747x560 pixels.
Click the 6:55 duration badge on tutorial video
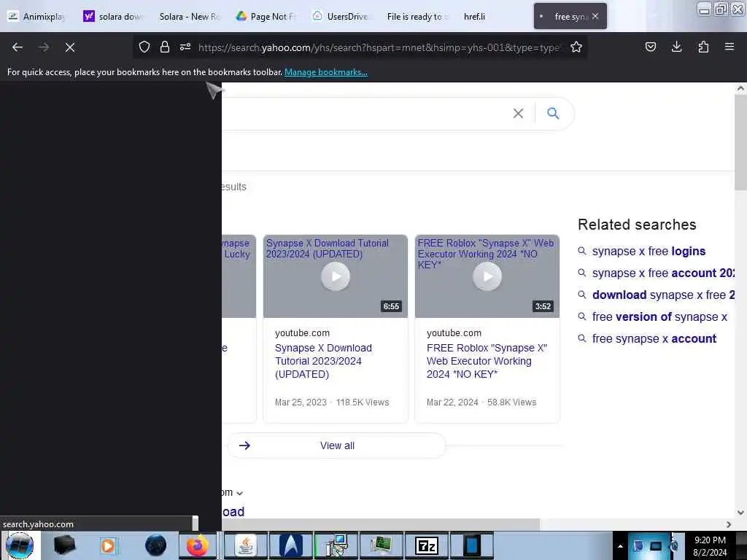(391, 306)
